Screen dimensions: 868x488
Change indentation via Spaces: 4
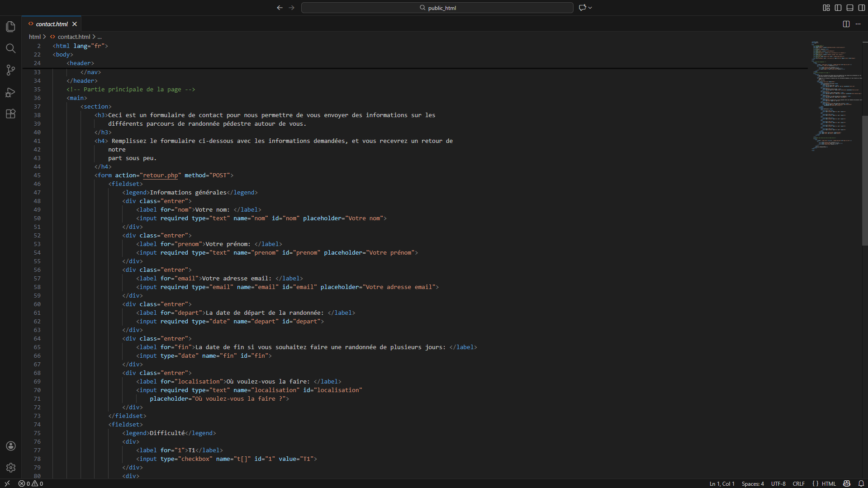tap(753, 483)
